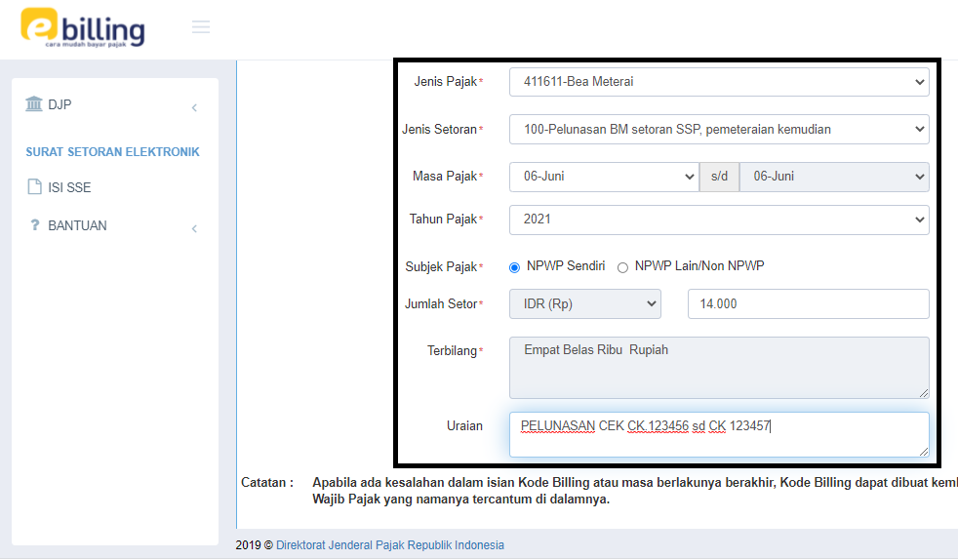Viewport: 958px width, 560px height.
Task: Toggle the hamburger sidebar menu
Action: point(201,27)
